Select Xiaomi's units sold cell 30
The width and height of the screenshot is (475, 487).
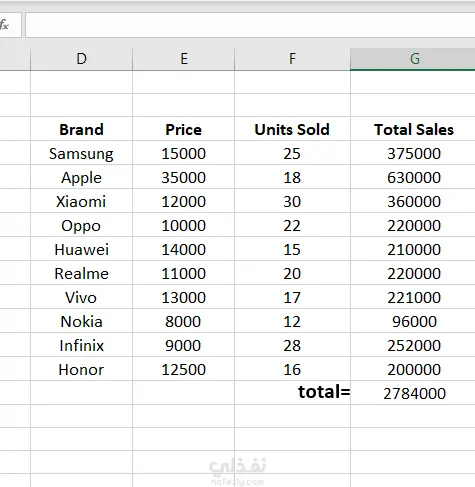[x=292, y=201]
